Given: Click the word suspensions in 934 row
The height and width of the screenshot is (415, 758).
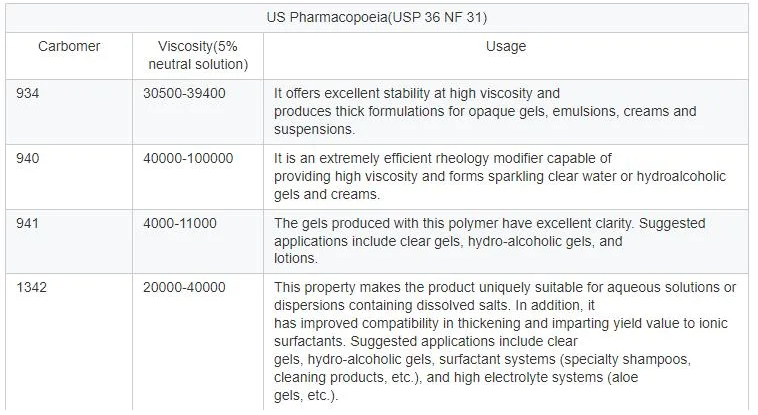Looking at the screenshot, I should pos(314,130).
